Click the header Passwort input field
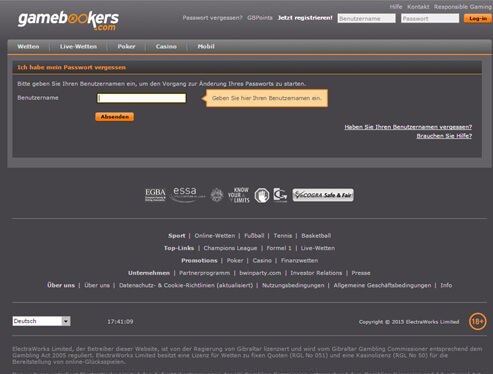 click(430, 18)
